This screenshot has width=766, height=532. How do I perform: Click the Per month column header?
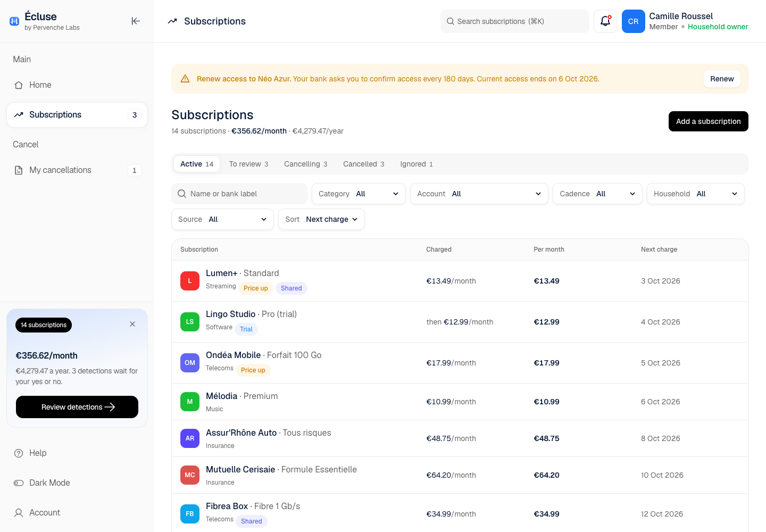549,250
